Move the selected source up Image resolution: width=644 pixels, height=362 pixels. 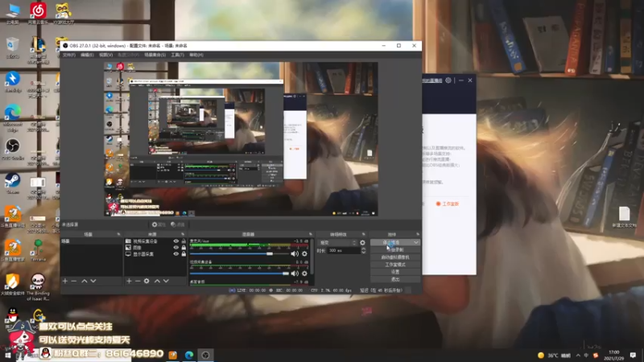157,281
